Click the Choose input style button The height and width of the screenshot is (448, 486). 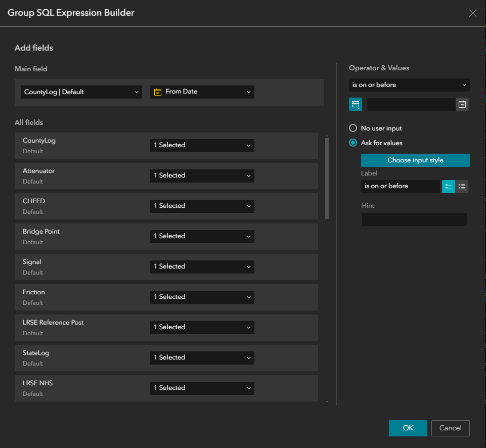tap(415, 160)
